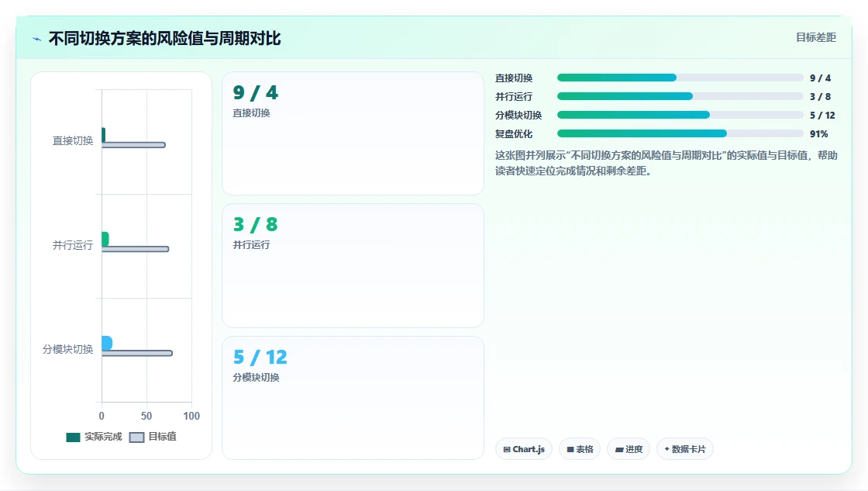The image size is (868, 491).
Task: Click the green 并行运行 actual bar in the chart
Action: coord(105,239)
